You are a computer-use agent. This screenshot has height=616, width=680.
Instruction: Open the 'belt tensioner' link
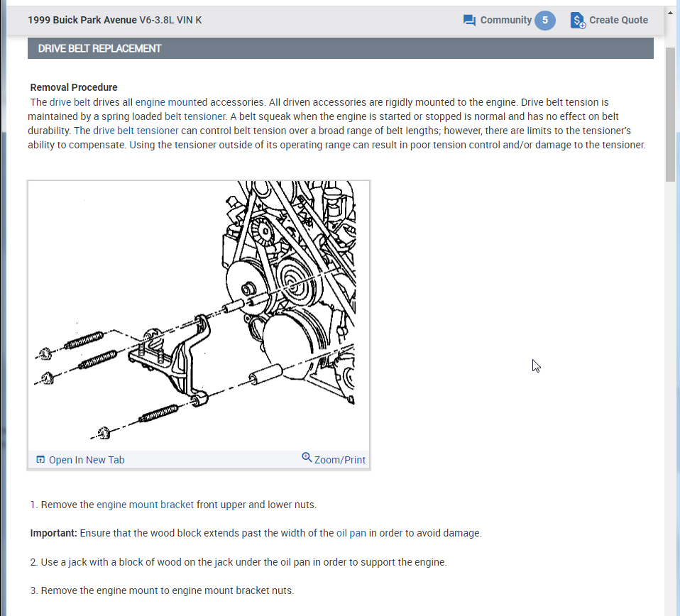195,116
